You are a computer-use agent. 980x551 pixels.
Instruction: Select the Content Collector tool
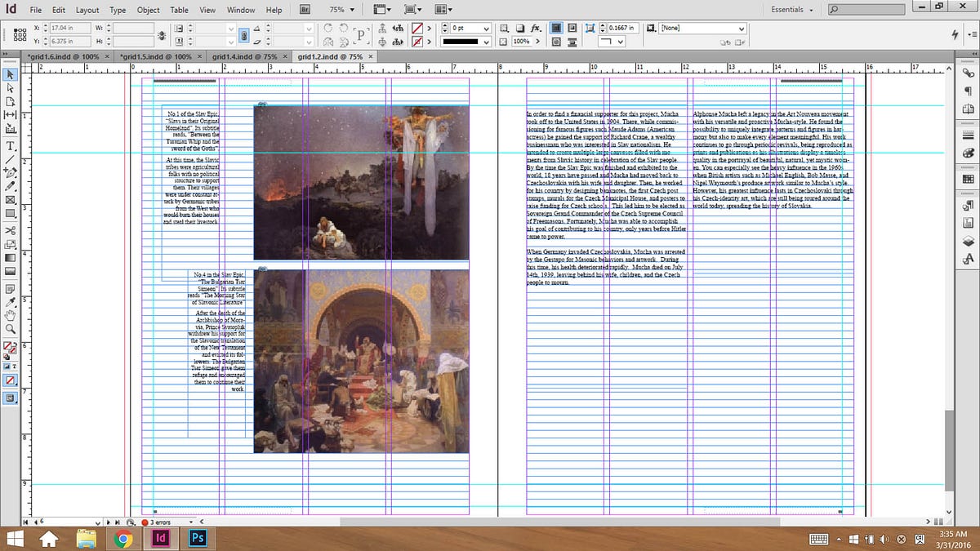click(x=11, y=130)
